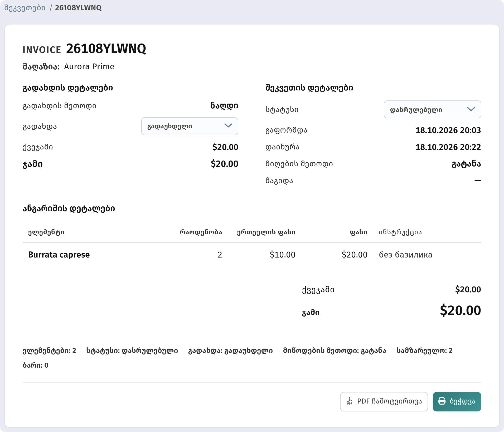Viewport: 504px width, 432px height.
Task: Click the store name Aurora Prime
Action: tap(89, 66)
